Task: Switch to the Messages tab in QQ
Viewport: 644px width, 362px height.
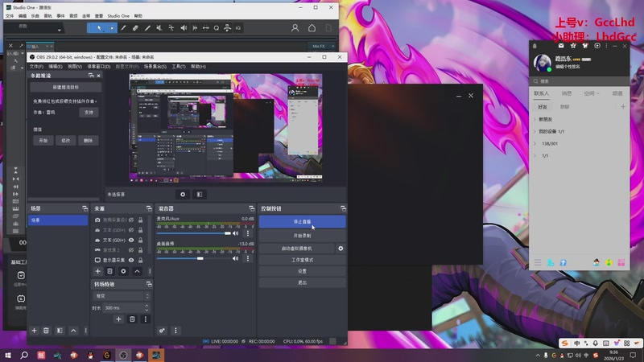Action: point(567,93)
